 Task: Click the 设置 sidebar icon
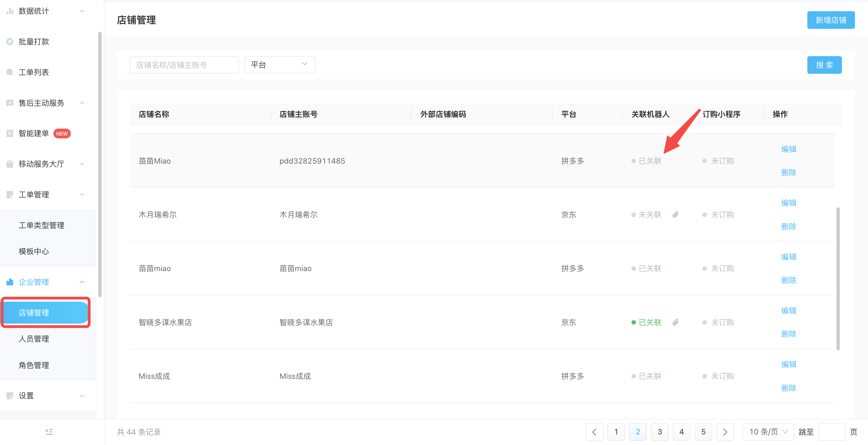[10, 396]
